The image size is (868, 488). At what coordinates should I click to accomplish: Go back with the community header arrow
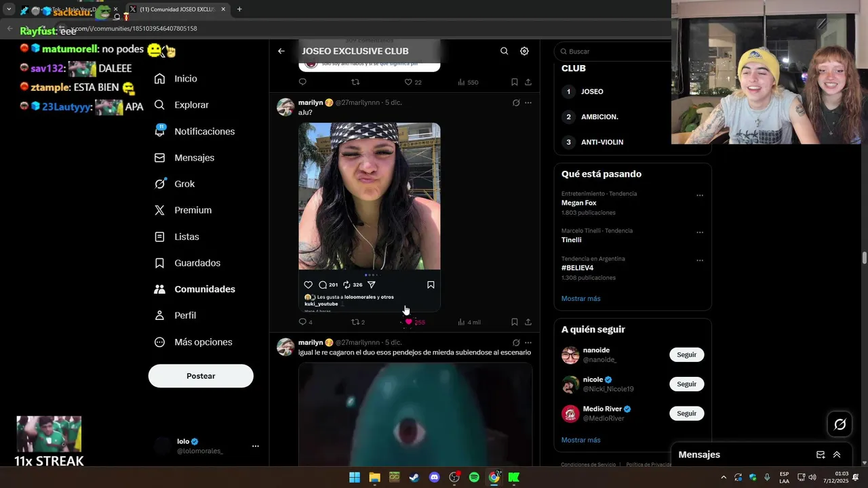point(281,51)
